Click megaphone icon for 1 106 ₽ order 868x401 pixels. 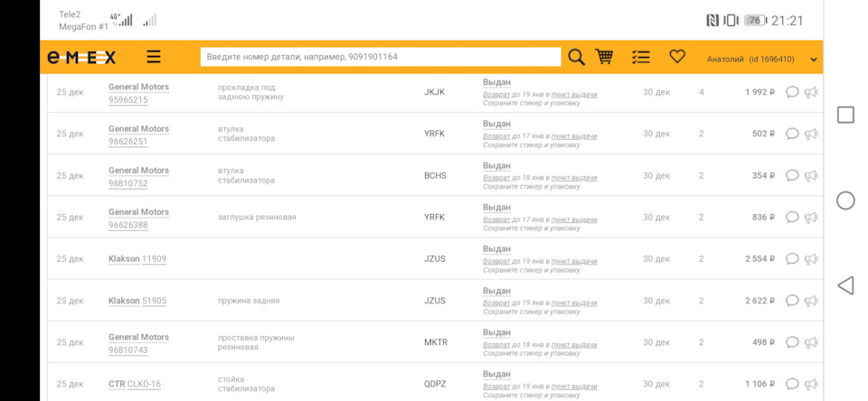coord(811,384)
